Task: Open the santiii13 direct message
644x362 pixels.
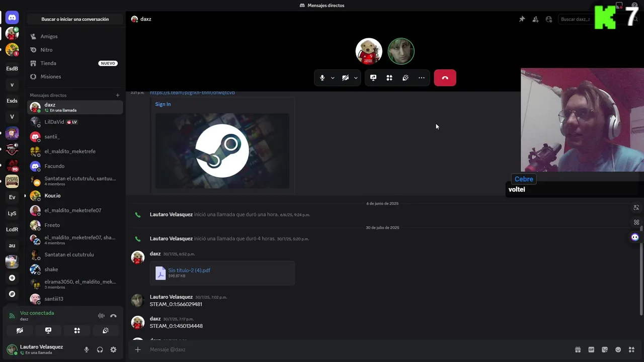Action: coord(75,299)
